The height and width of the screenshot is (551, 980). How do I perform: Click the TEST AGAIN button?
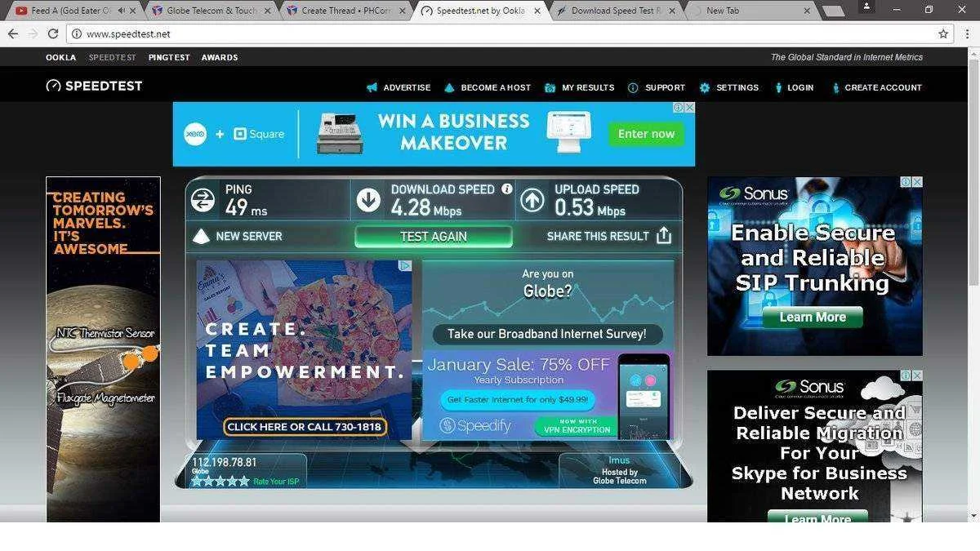tap(434, 237)
